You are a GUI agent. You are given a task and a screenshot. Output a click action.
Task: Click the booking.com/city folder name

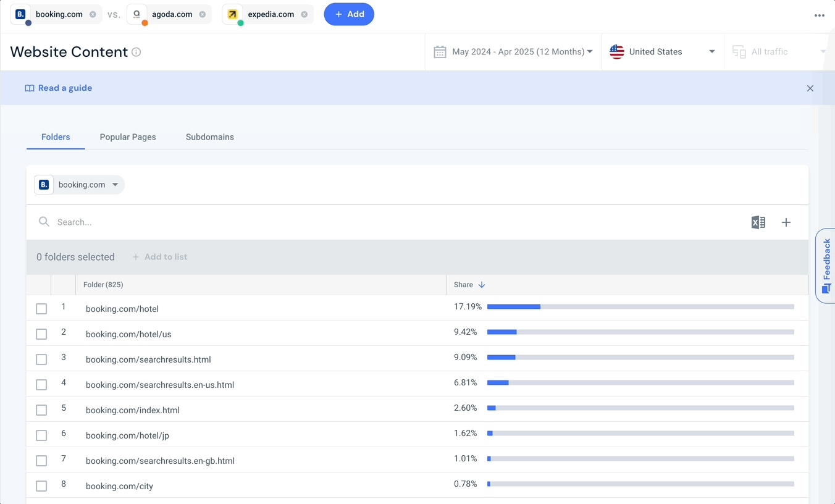[x=119, y=486]
